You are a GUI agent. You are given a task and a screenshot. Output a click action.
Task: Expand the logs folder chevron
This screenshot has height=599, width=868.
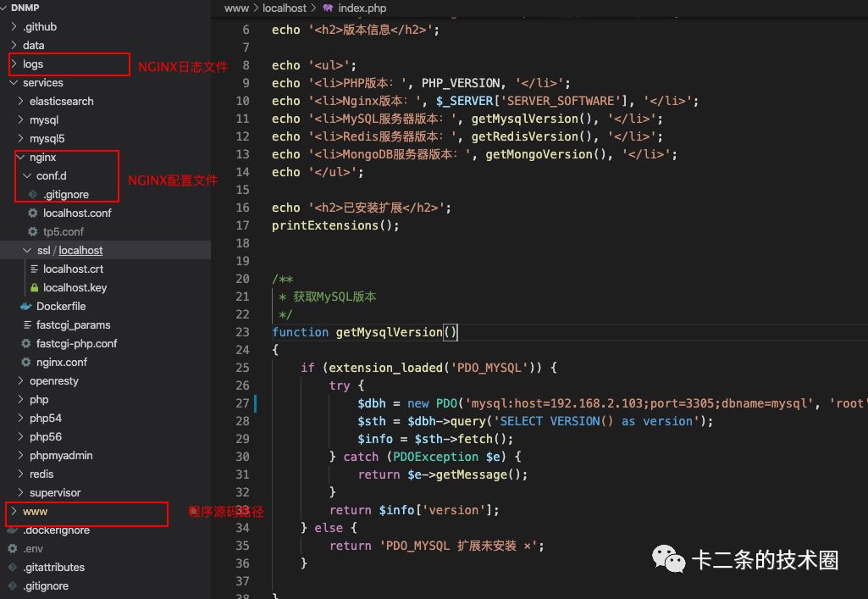click(x=14, y=64)
